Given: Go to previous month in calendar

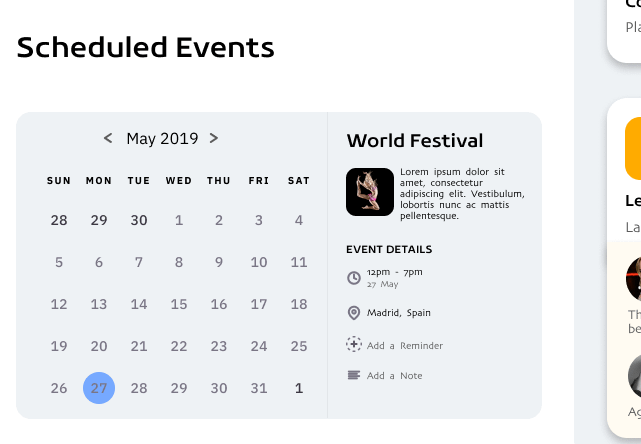Looking at the screenshot, I should (x=108, y=139).
